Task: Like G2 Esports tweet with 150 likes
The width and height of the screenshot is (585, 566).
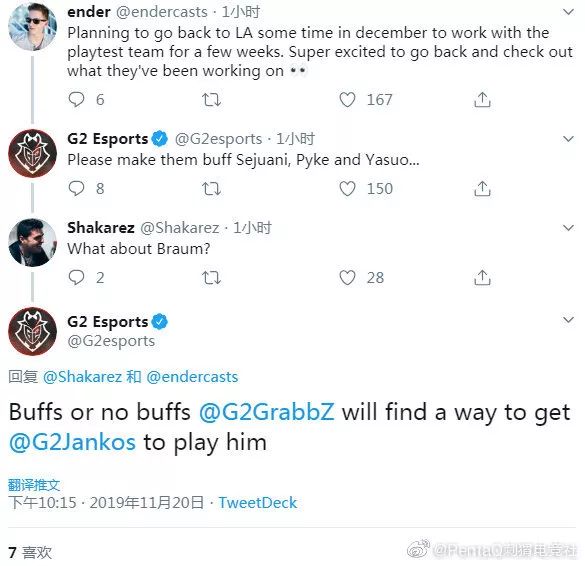Action: point(347,188)
